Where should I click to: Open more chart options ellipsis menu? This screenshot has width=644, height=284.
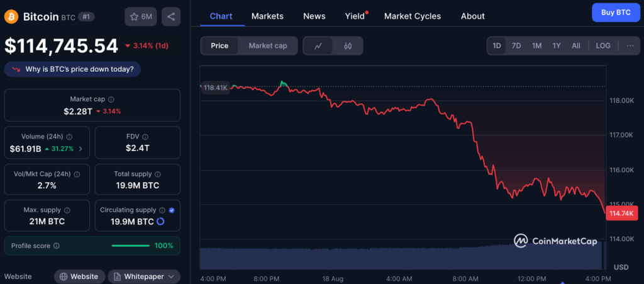(630, 46)
